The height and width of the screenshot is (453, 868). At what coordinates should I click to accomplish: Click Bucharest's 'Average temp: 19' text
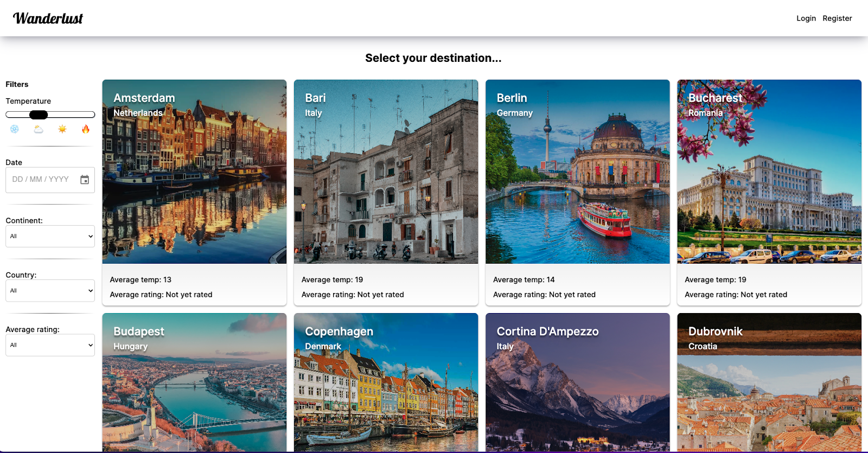(716, 280)
